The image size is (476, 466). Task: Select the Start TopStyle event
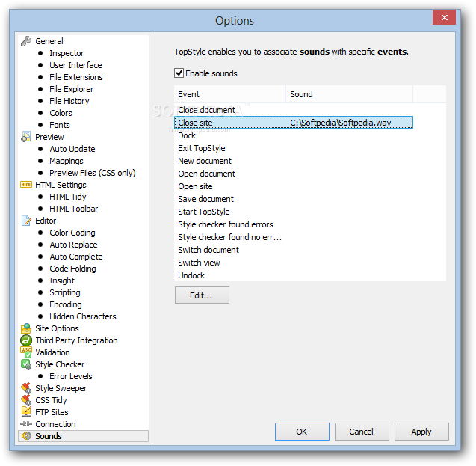coord(204,212)
